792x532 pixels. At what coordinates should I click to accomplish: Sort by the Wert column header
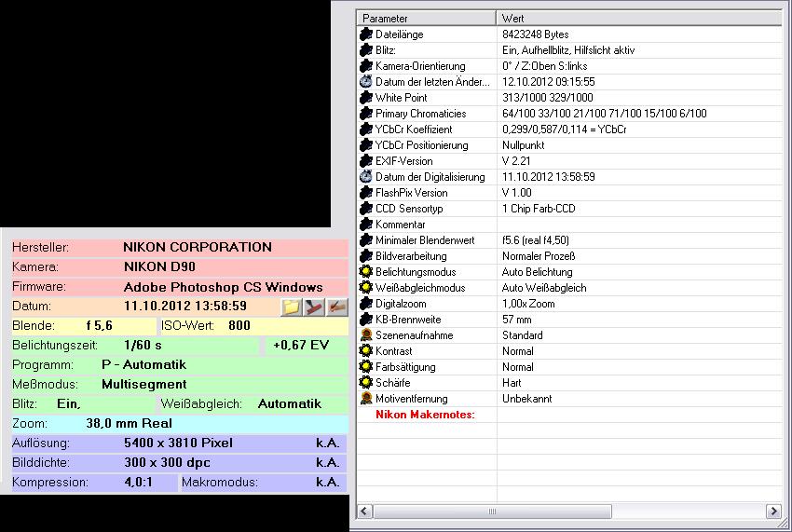click(637, 19)
